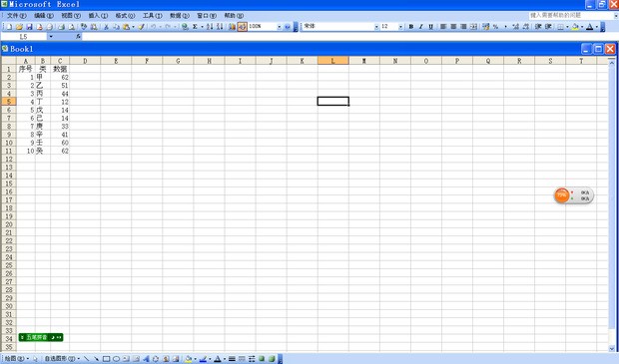Open the 插入 (Insert) menu

click(x=98, y=15)
